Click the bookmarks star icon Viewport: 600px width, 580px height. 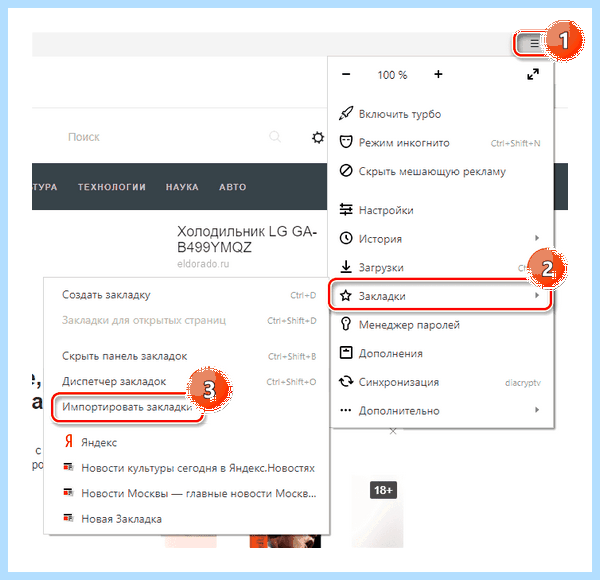[346, 295]
